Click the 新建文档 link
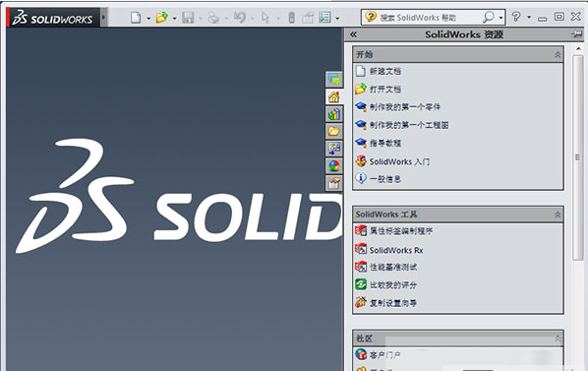Image resolution: width=588 pixels, height=371 pixels. pyautogui.click(x=385, y=71)
